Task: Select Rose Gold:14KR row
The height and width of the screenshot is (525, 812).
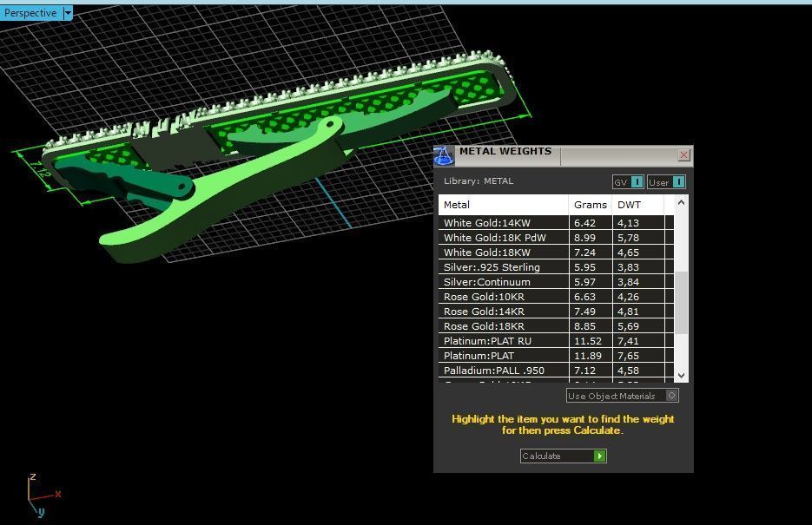Action: pyautogui.click(x=556, y=312)
